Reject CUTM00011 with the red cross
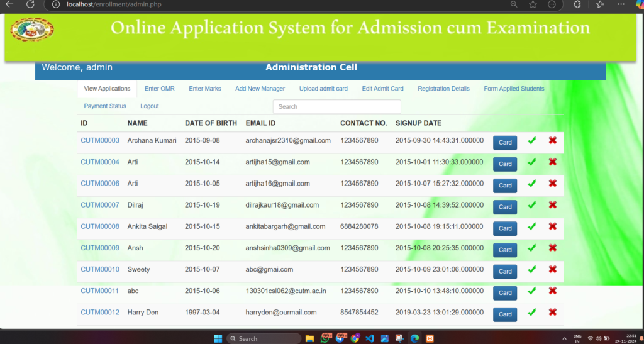This screenshot has width=644, height=344. (x=553, y=291)
